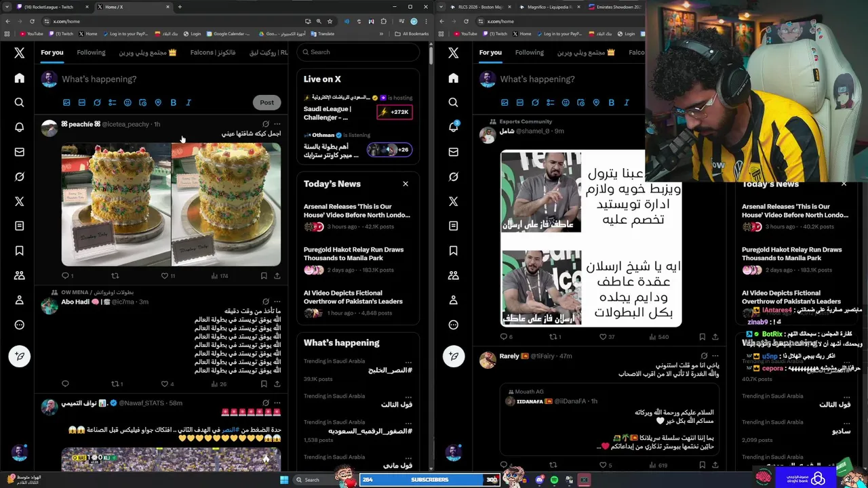This screenshot has width=868, height=488.
Task: Repost the Arslan meme post, right window
Action: 553,336
